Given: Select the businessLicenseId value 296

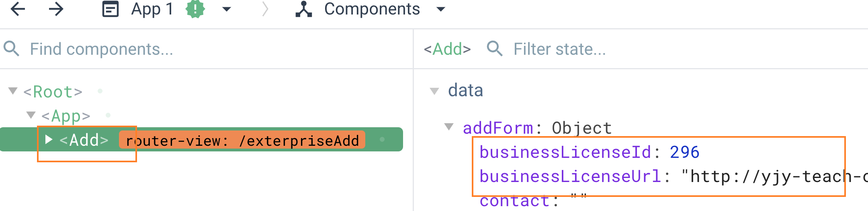Looking at the screenshot, I should (684, 152).
